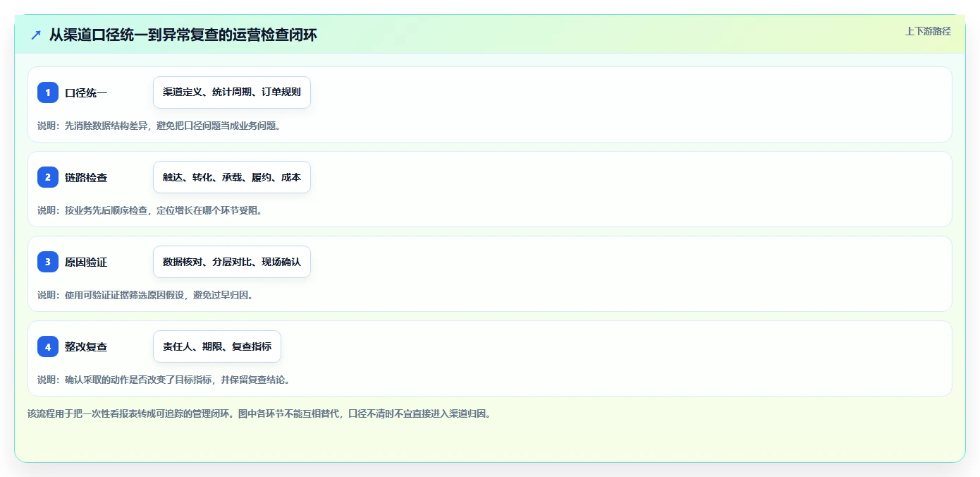The width and height of the screenshot is (980, 477).
Task: Click the heading 从渠道口径统一到异常复查的运营检查闭环
Action: click(x=183, y=35)
